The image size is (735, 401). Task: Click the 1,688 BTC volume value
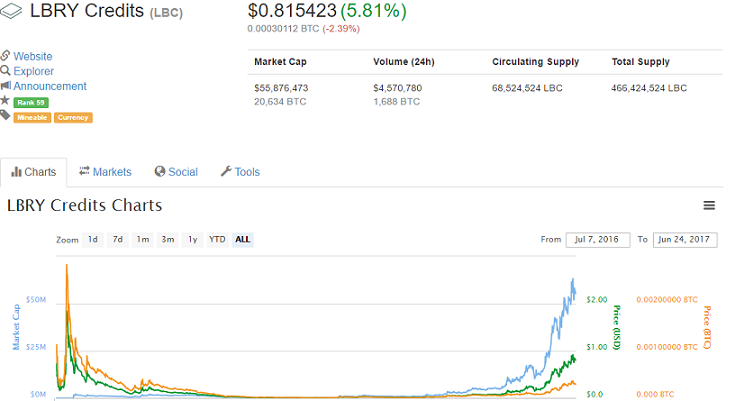[x=397, y=102]
